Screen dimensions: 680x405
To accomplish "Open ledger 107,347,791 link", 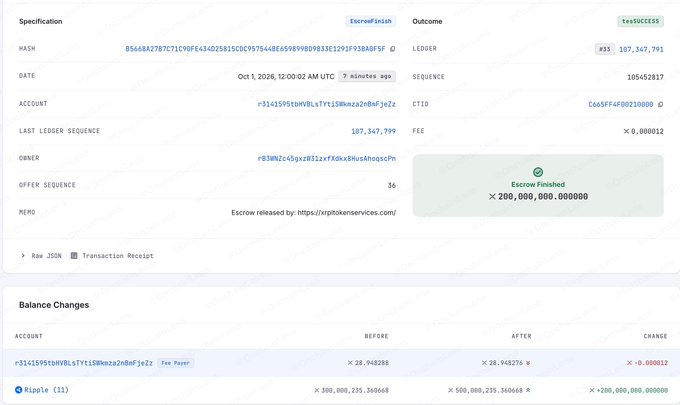I will click(641, 49).
